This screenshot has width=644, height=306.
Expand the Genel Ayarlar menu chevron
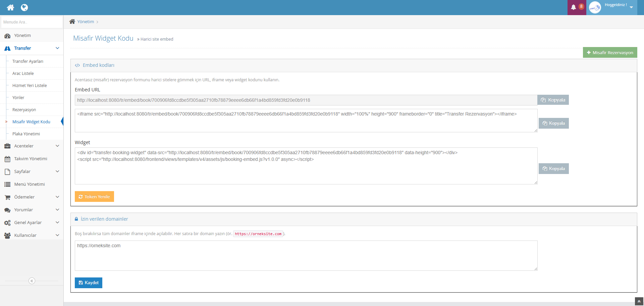[x=57, y=223]
